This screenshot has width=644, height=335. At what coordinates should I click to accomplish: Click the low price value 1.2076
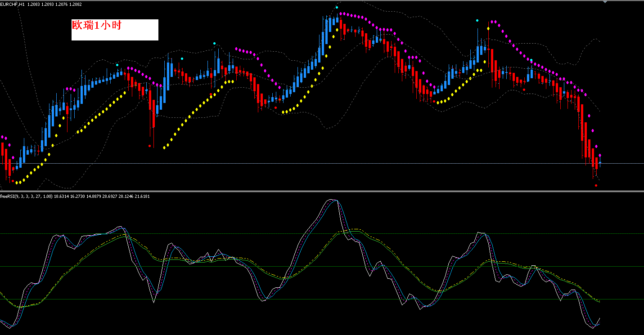coord(62,4)
